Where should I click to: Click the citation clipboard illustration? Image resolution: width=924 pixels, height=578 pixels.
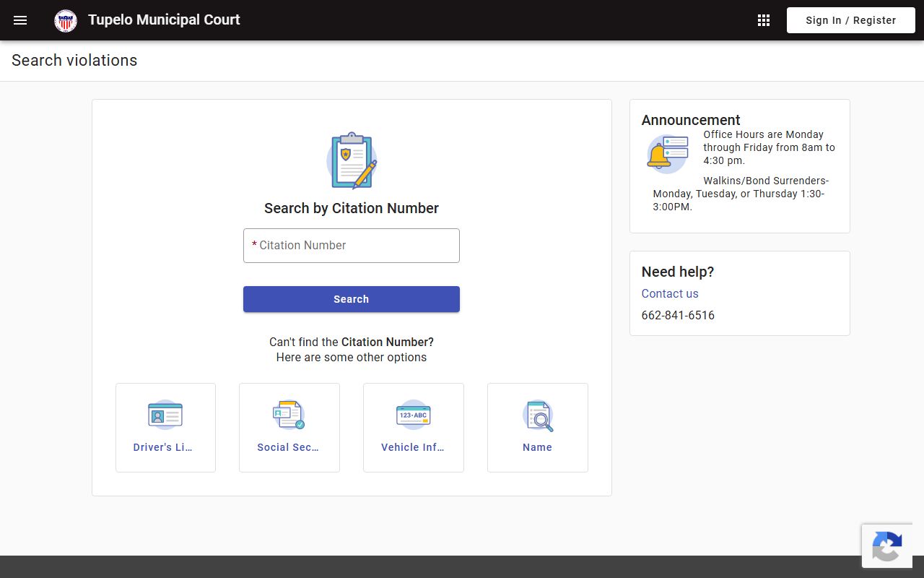tap(352, 160)
